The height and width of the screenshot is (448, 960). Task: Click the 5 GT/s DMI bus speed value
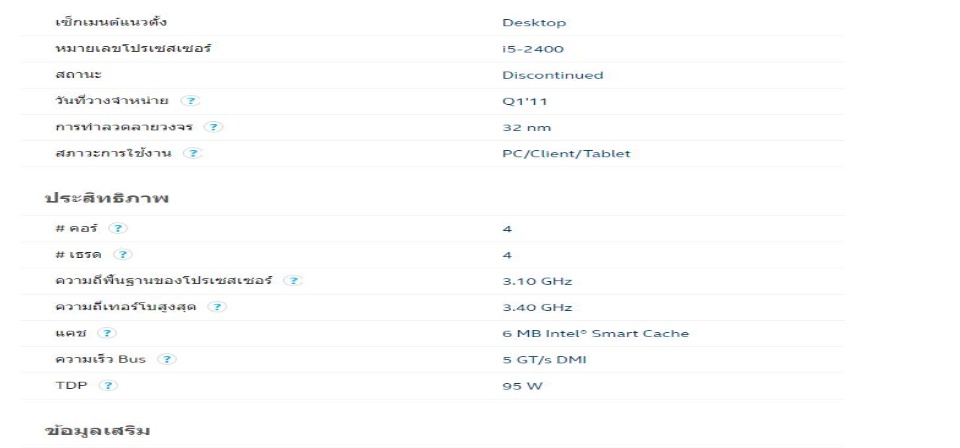pos(544,360)
